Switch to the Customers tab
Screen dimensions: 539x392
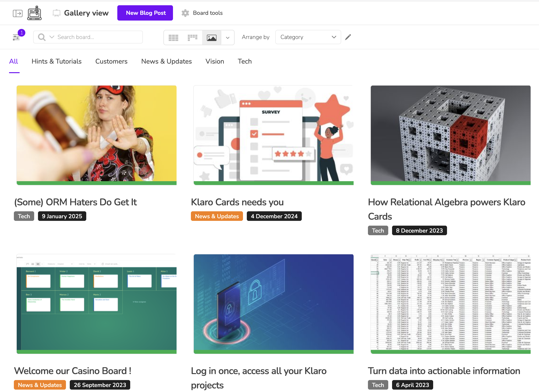click(x=111, y=61)
